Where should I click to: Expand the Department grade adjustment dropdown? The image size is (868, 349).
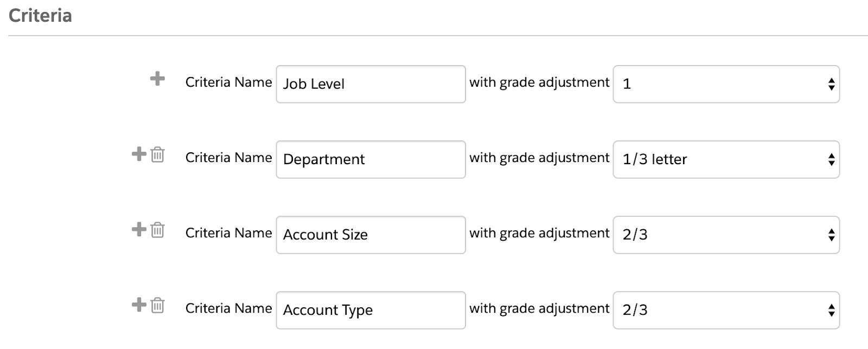(726, 159)
